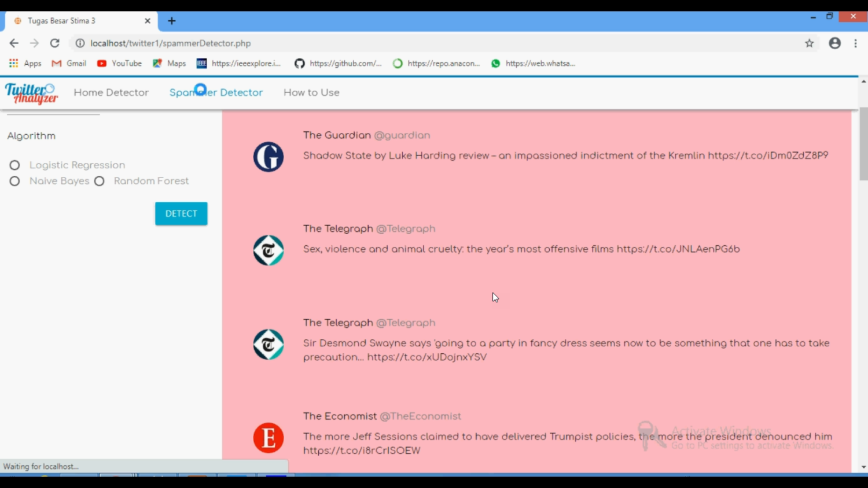The image size is (868, 488).
Task: Click The Economist profile avatar
Action: [x=268, y=438]
